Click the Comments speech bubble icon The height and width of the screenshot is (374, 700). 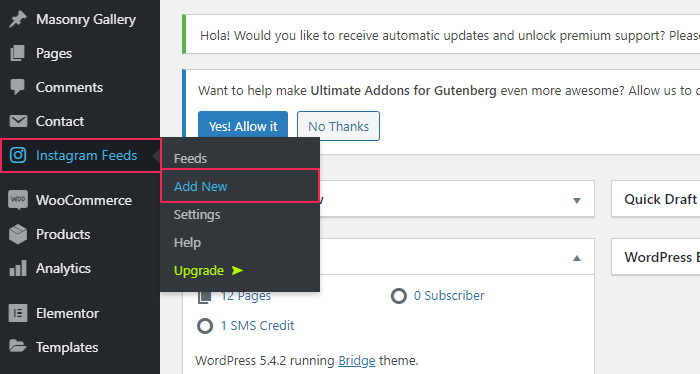click(x=18, y=87)
